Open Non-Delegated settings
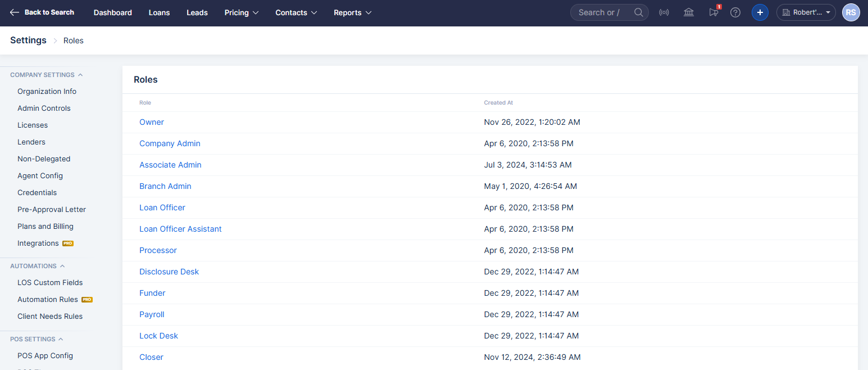 pos(44,159)
